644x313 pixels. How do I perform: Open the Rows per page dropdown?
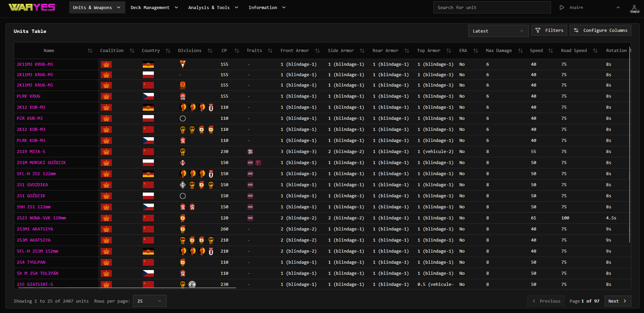coord(149,301)
